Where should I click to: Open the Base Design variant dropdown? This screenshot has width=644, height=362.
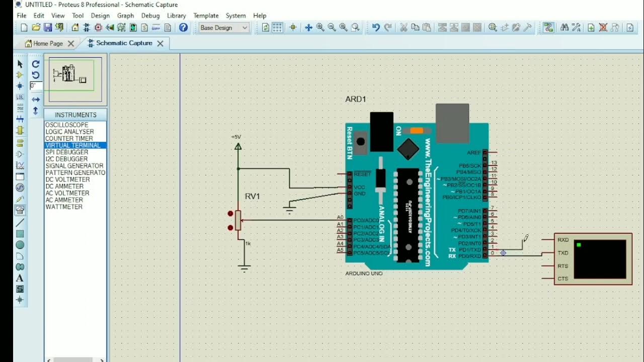[224, 28]
